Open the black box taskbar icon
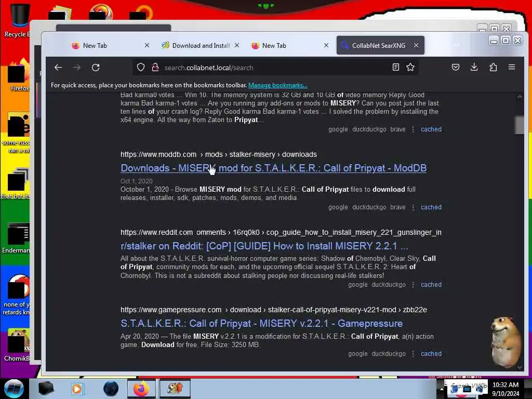This screenshot has height=399, width=532. (x=46, y=389)
